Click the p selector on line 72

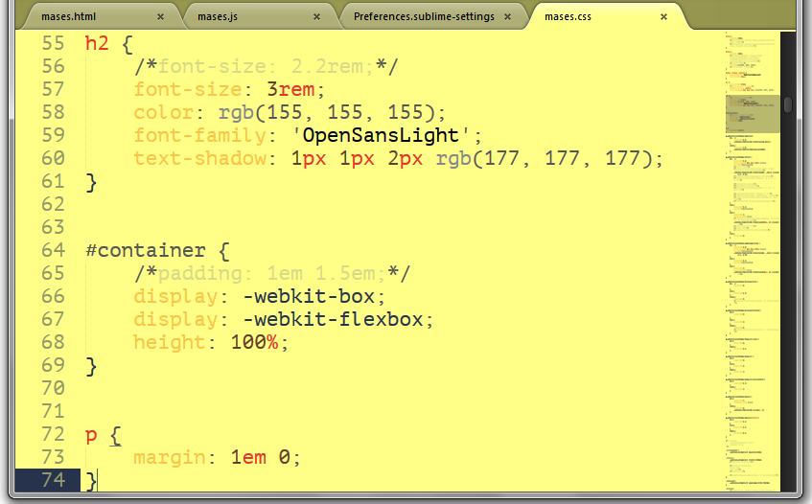click(91, 435)
